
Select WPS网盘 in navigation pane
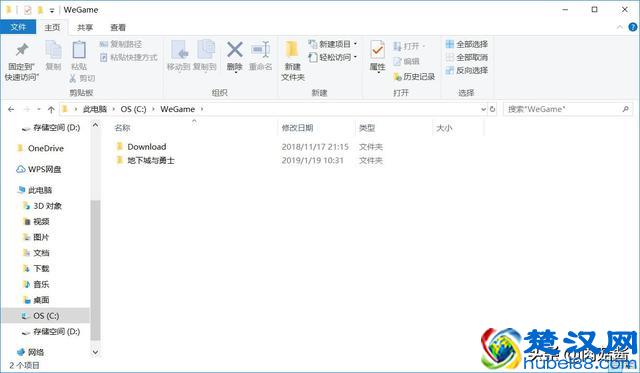tap(44, 169)
